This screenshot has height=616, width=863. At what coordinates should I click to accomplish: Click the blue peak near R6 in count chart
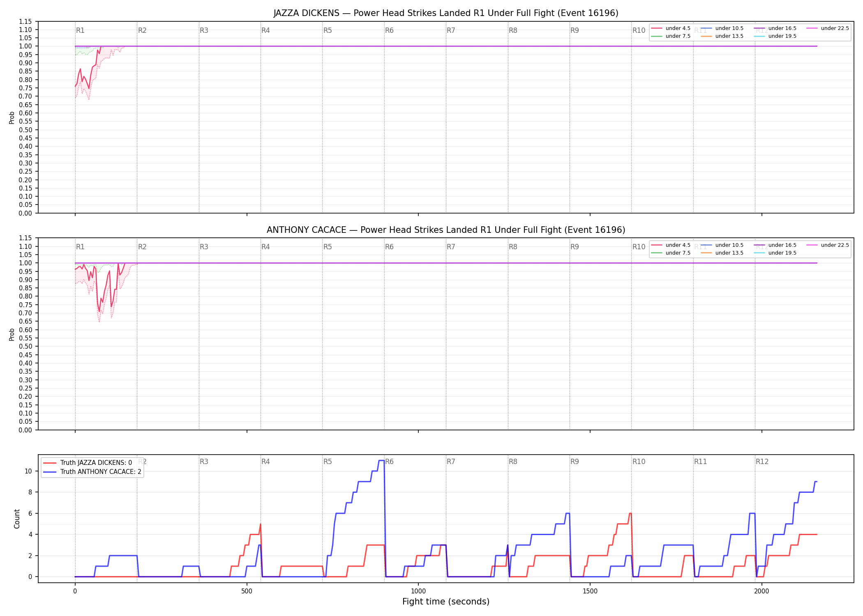(381, 461)
